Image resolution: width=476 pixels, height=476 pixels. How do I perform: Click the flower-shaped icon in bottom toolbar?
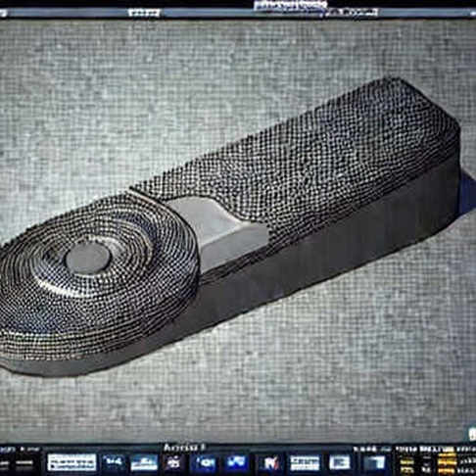(x=173, y=462)
